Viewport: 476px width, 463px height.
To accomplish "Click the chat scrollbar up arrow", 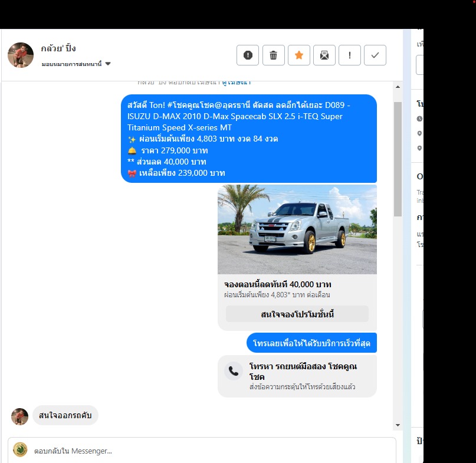I will click(398, 87).
